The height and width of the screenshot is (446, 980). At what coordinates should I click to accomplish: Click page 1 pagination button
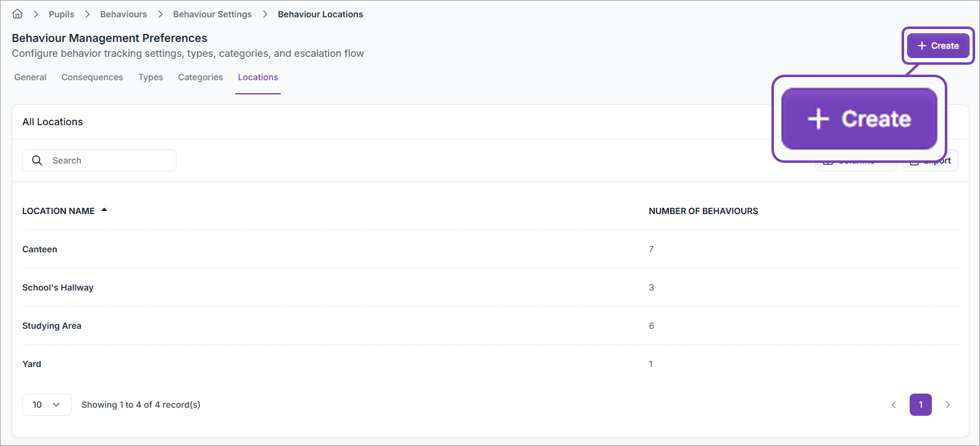(x=920, y=405)
